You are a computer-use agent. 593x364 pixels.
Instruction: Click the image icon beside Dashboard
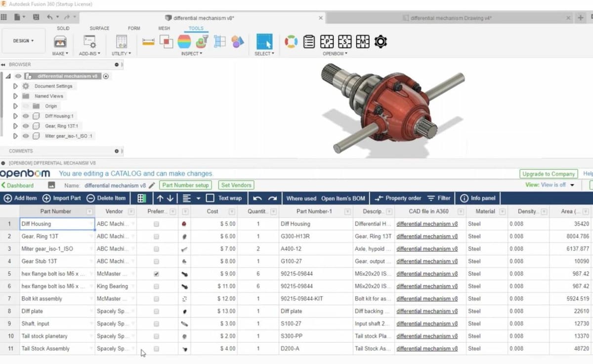(51, 185)
